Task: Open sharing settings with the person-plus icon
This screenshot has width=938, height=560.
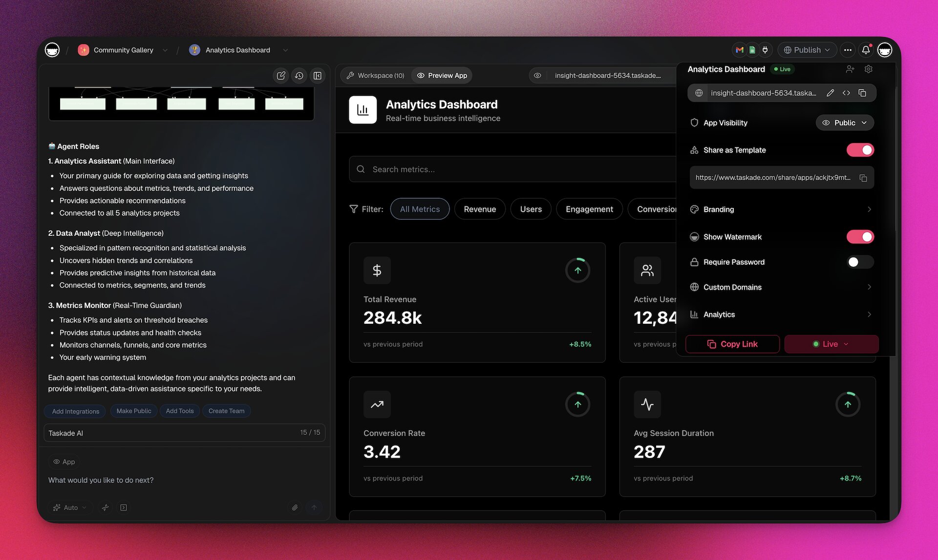Action: tap(850, 69)
